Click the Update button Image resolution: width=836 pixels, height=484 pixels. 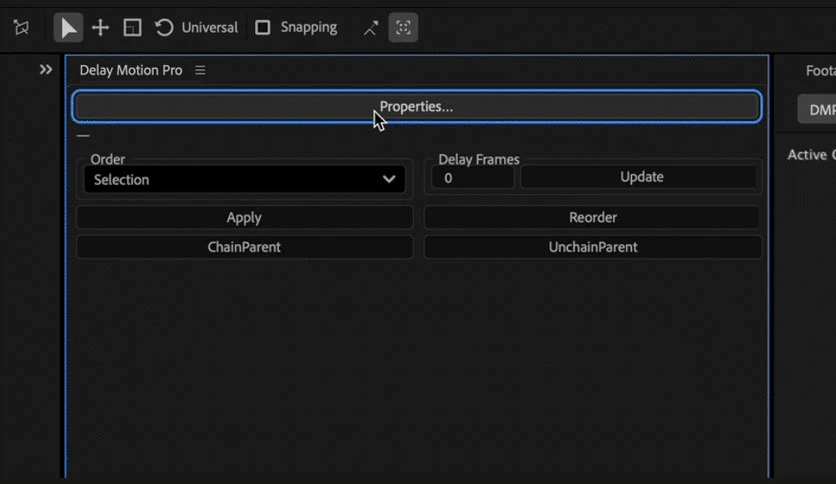639,177
